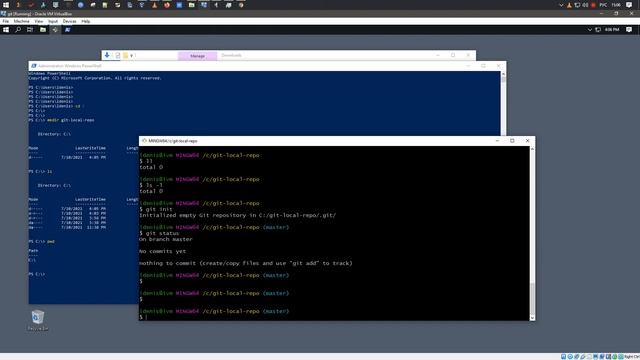Click the guest network tray icon
This screenshot has height=360, width=640.
coord(598,30)
